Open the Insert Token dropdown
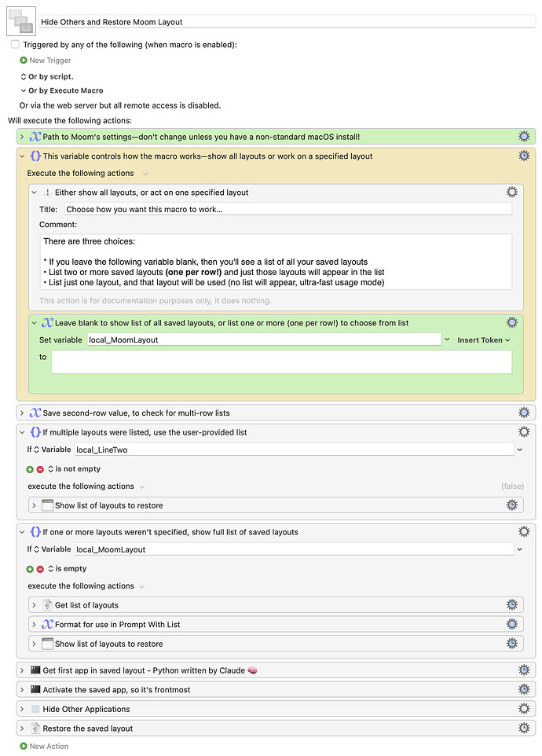This screenshot has height=756, width=542. [x=483, y=339]
